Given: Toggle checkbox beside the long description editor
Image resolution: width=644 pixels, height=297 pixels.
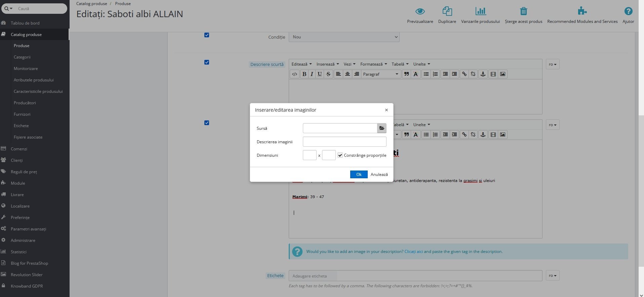Looking at the screenshot, I should (207, 123).
